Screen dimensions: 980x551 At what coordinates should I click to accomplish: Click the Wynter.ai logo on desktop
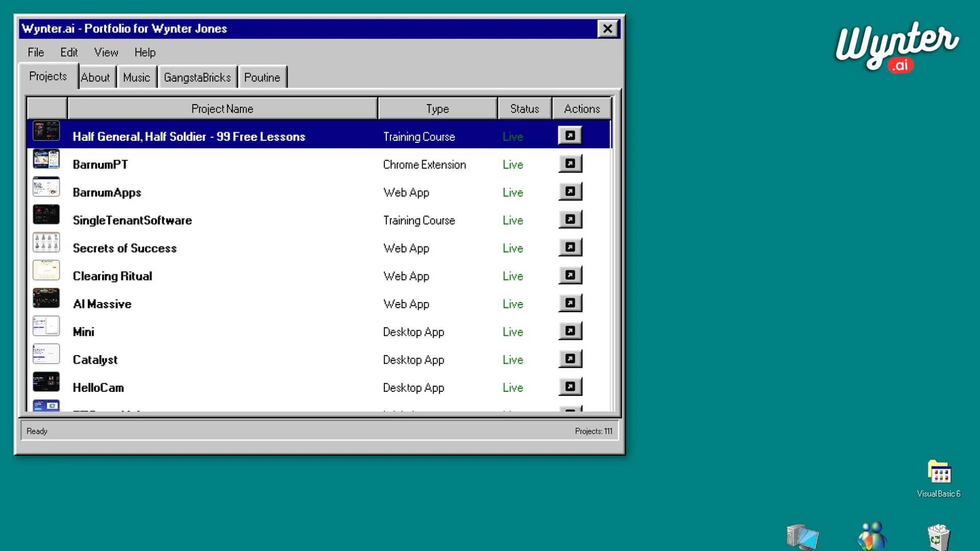point(897,47)
